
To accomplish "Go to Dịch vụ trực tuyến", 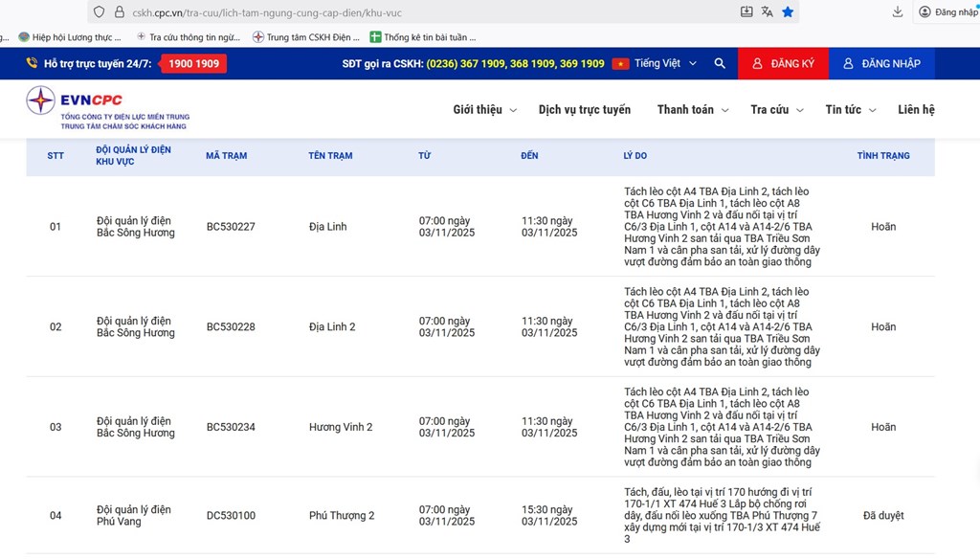I will [x=584, y=110].
